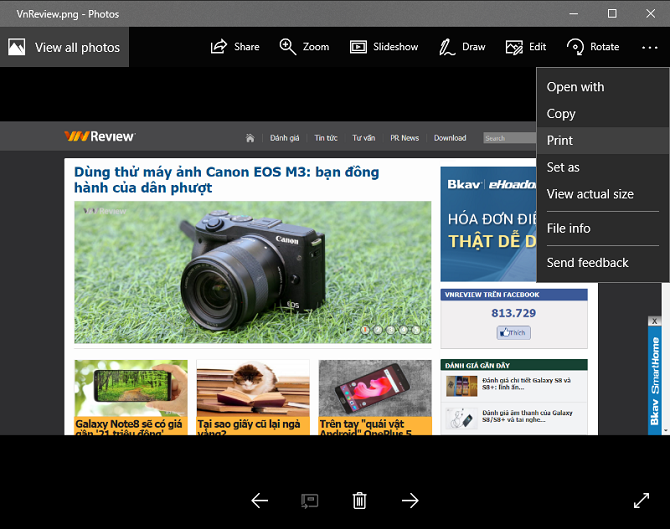Viewport: 670px width, 529px height.
Task: Click Send feedback menu entry
Action: tap(587, 262)
